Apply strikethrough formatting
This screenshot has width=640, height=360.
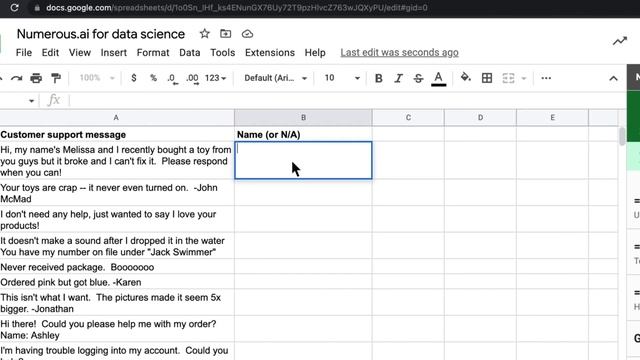[418, 78]
